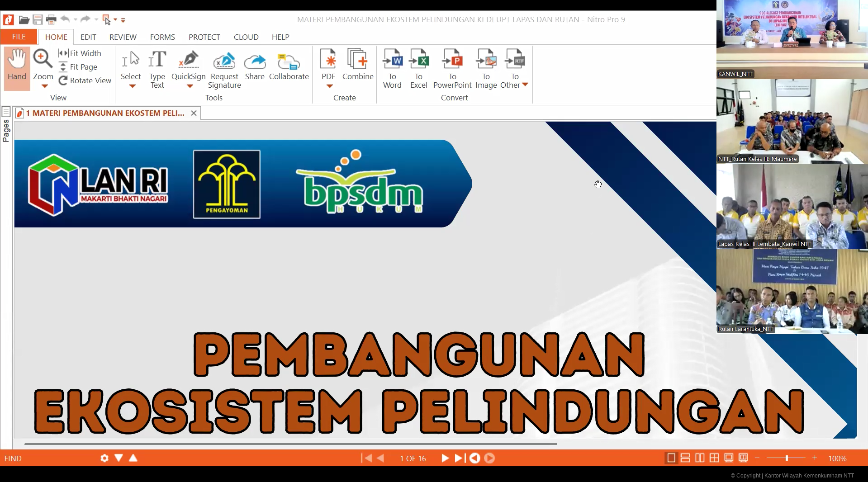Switch page layout to two-page facing view

(699, 458)
